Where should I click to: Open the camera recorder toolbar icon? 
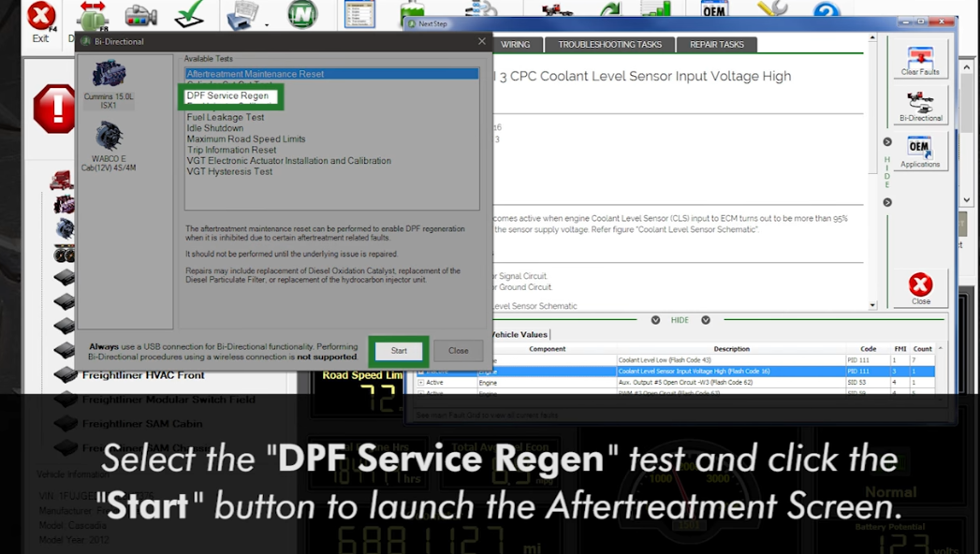pyautogui.click(x=140, y=16)
